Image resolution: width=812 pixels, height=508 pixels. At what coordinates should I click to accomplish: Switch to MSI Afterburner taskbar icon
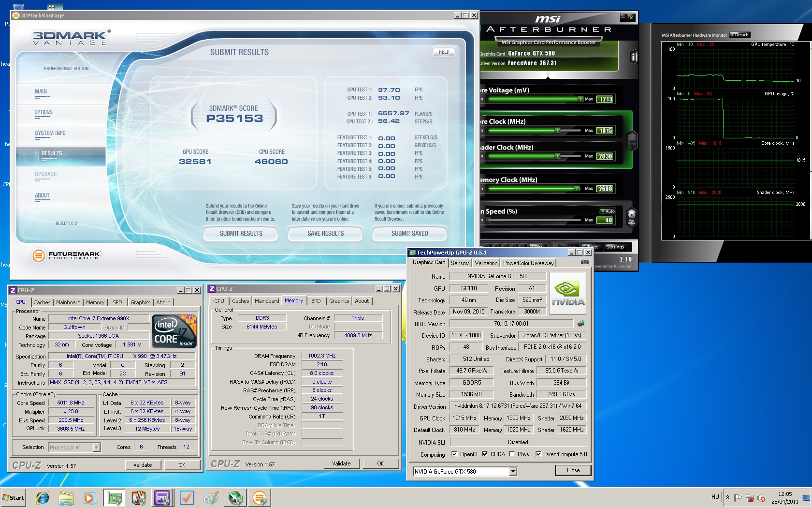(x=235, y=497)
